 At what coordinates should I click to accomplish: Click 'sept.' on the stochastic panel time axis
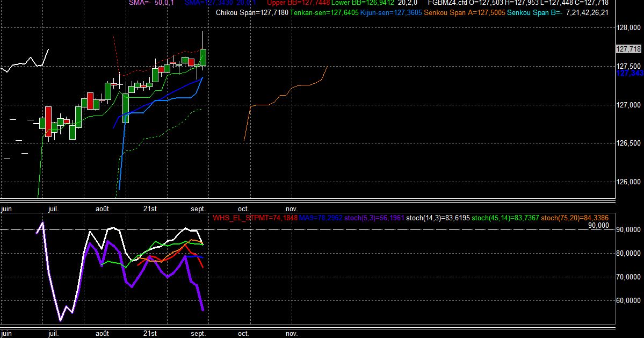click(x=198, y=334)
